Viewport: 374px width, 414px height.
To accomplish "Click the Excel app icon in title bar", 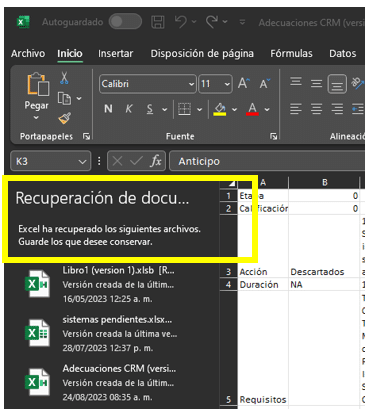I will [23, 22].
